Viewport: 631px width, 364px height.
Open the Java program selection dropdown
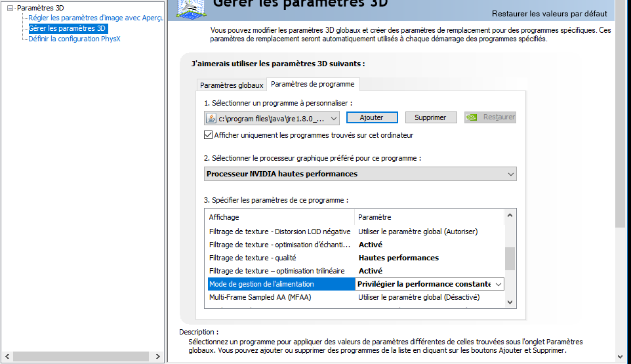(x=272, y=118)
